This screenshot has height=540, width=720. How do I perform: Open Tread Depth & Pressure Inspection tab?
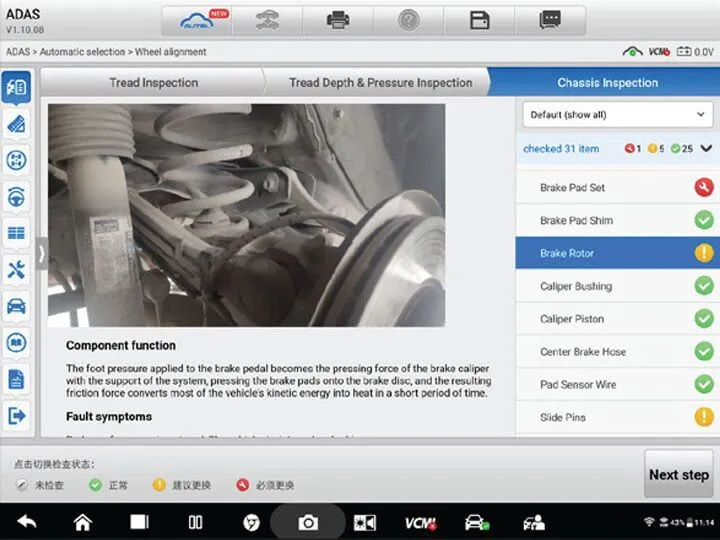pos(380,83)
